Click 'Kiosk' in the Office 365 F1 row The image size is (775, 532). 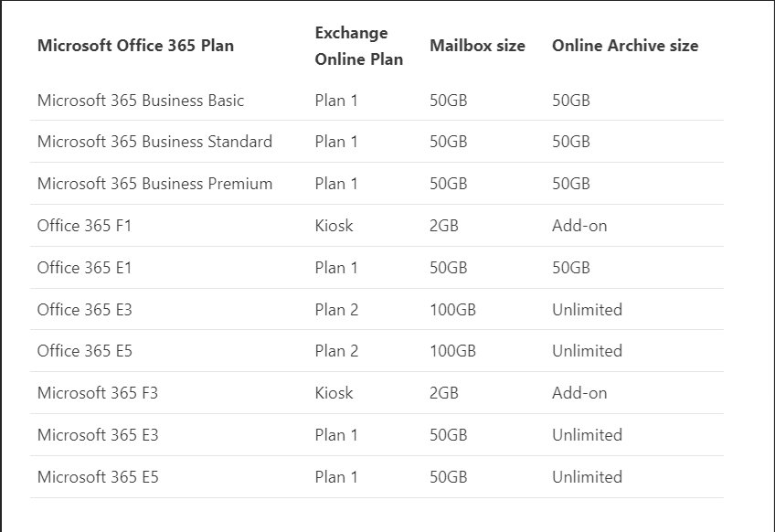[334, 226]
